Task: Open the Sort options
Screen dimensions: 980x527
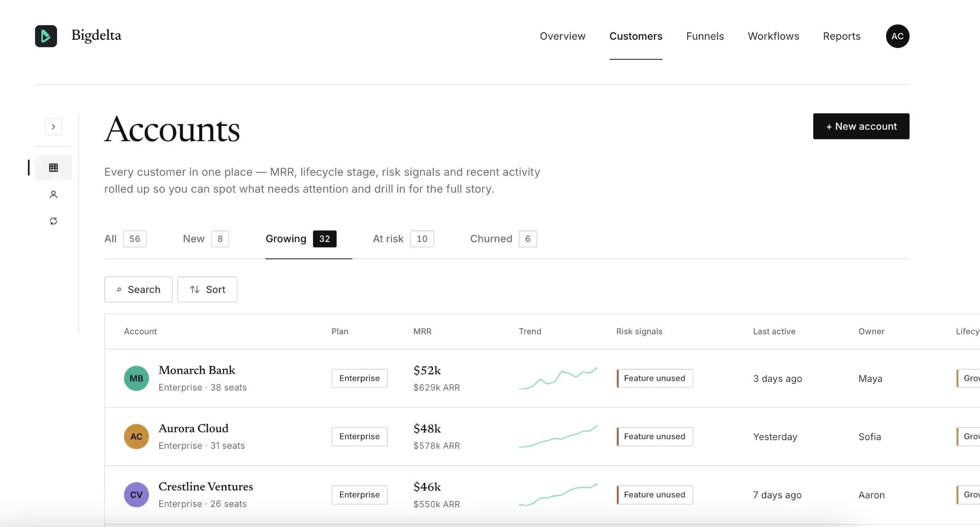Action: coord(207,290)
